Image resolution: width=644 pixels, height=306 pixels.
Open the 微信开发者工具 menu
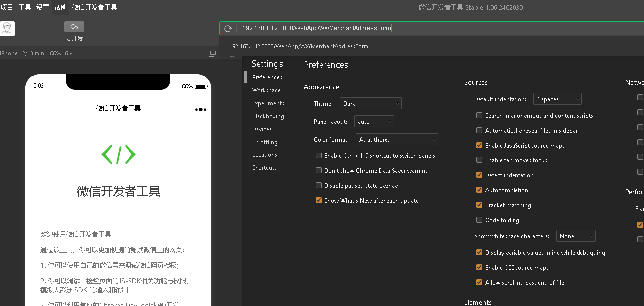coord(95,7)
